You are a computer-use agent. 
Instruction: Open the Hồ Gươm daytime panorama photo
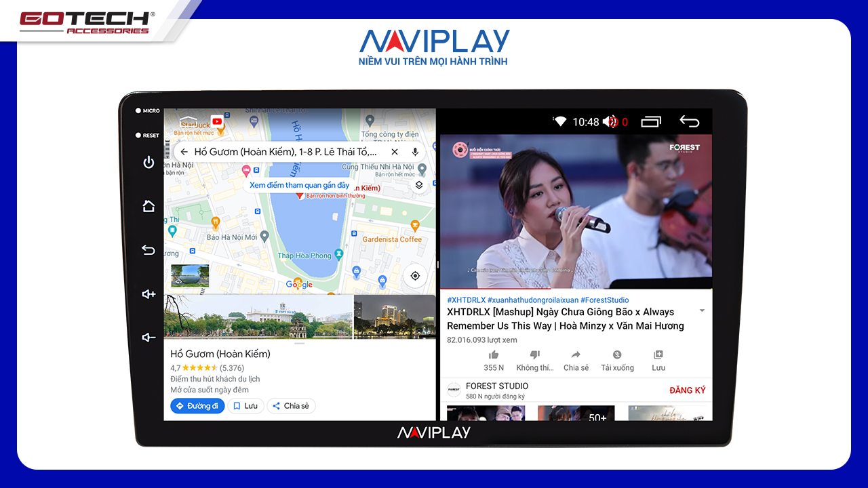coord(258,317)
